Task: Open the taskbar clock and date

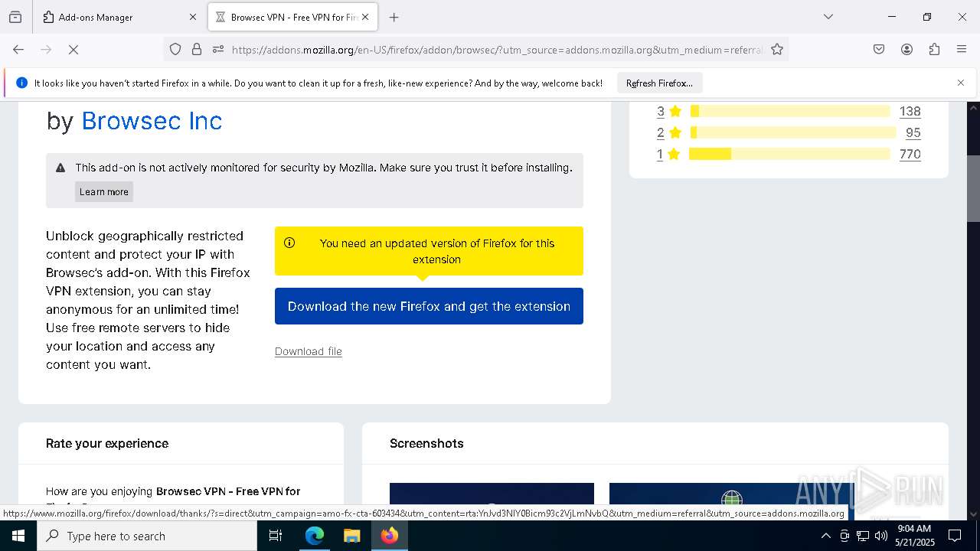Action: point(914,536)
